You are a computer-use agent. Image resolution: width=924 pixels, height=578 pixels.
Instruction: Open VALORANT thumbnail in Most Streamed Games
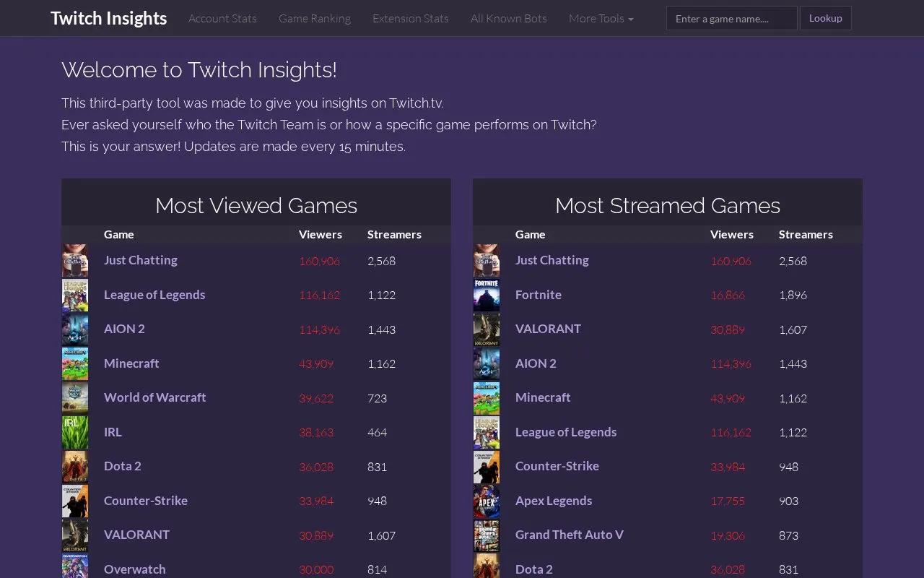point(487,329)
